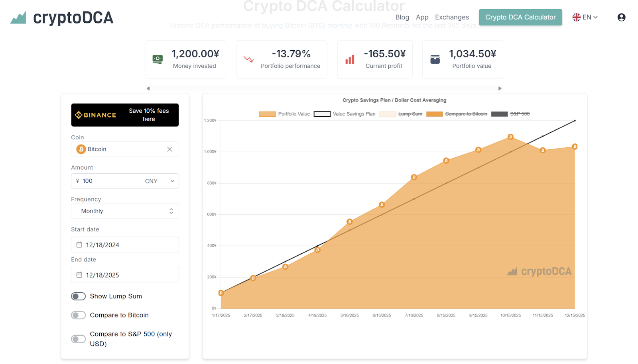Click the Portfolio value wallet icon
Screen dimensions: 638x364
click(435, 59)
